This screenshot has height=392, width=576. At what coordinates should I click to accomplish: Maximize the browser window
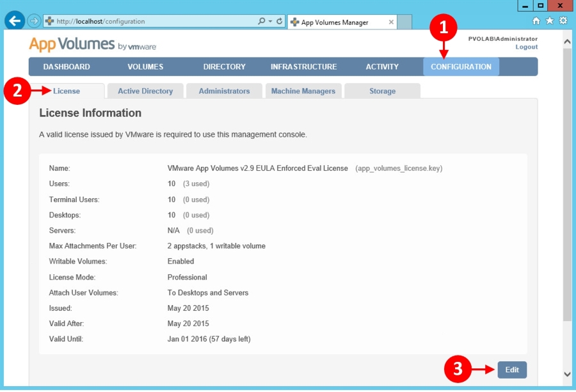pos(540,6)
